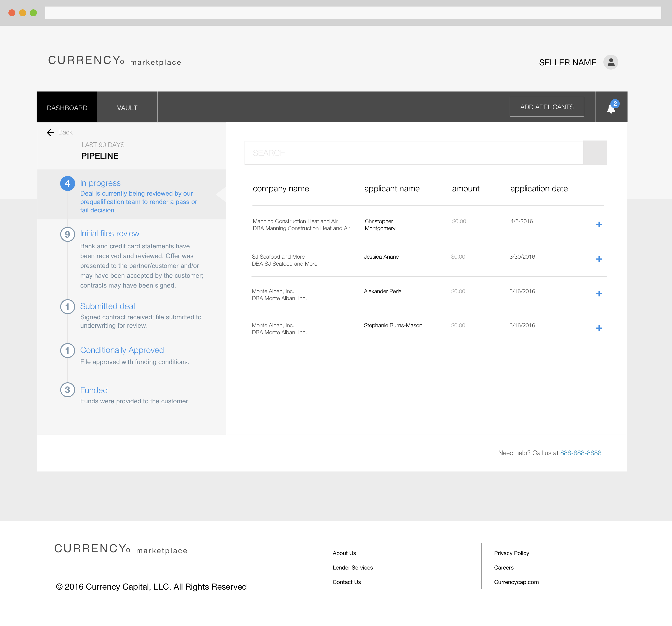Switch to the Vault tab
The image size is (672, 626).
point(127,108)
